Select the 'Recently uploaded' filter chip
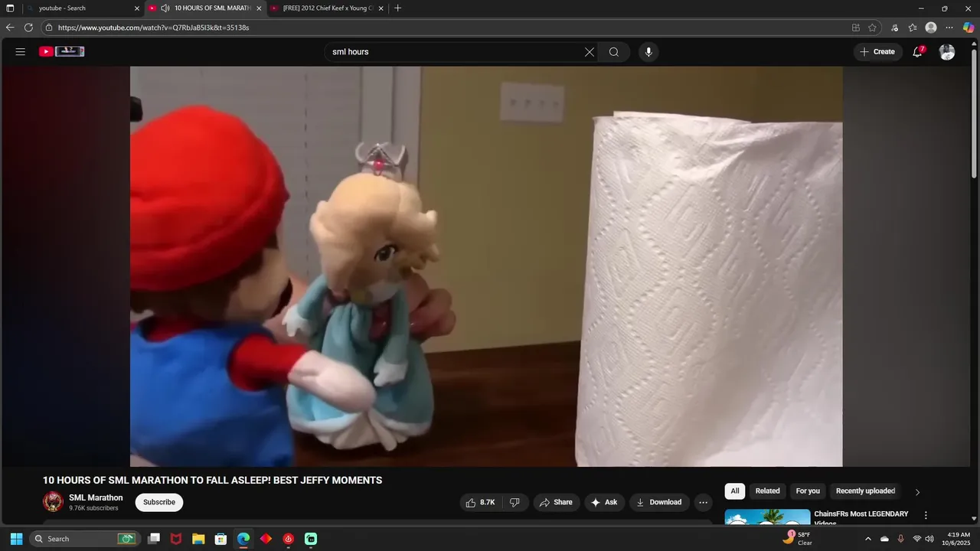The height and width of the screenshot is (551, 980). [x=865, y=491]
